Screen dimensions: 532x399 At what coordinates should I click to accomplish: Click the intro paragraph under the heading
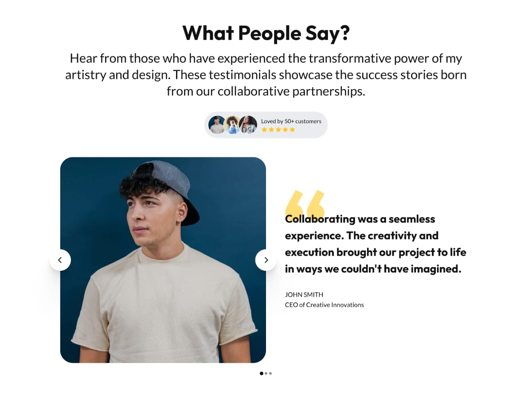click(266, 75)
